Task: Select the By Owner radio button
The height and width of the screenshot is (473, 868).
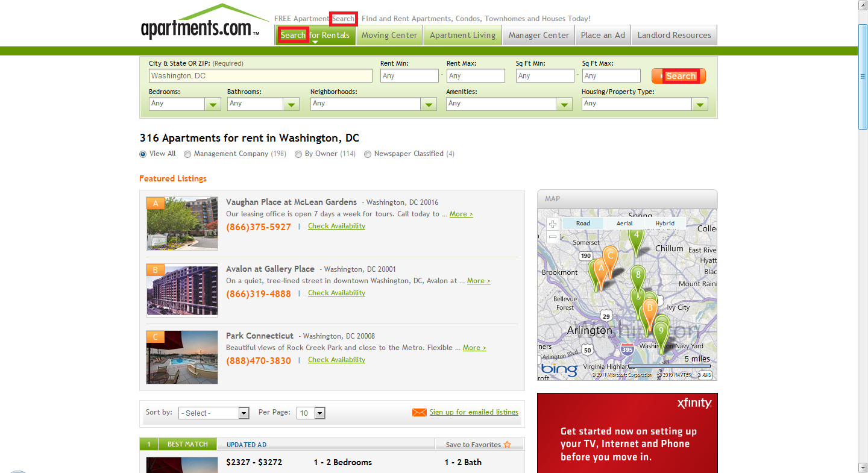Action: [x=298, y=154]
